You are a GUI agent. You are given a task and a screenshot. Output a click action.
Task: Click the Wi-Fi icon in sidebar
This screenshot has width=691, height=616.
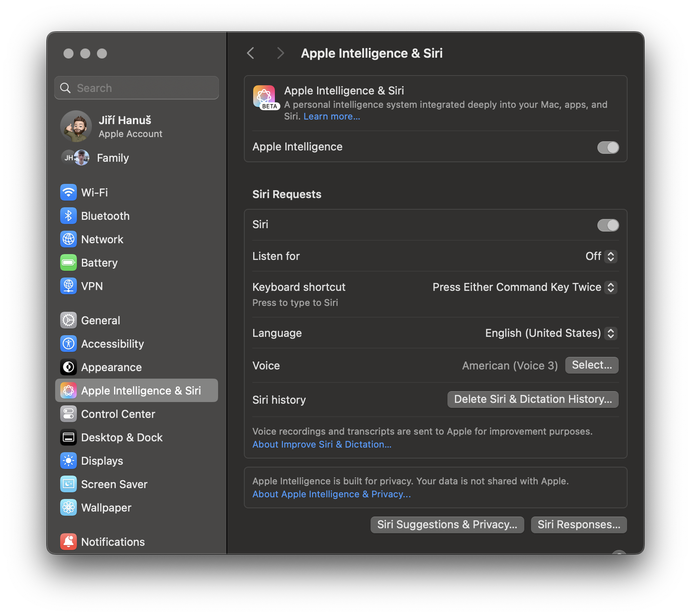[69, 192]
